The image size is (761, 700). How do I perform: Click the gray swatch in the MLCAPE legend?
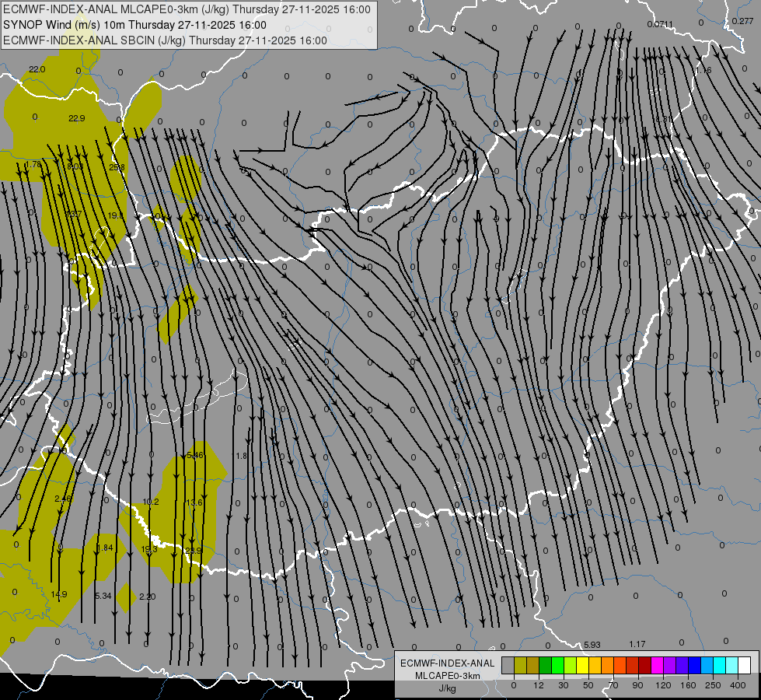508,665
